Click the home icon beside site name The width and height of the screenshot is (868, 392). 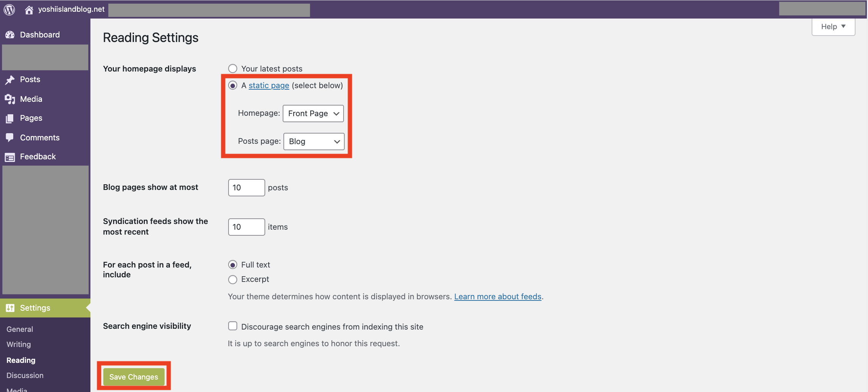pyautogui.click(x=29, y=10)
